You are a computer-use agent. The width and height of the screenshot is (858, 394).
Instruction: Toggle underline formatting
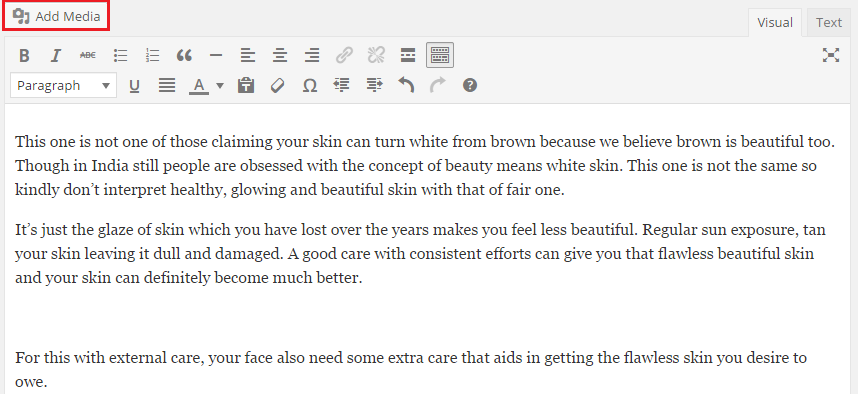coord(134,85)
